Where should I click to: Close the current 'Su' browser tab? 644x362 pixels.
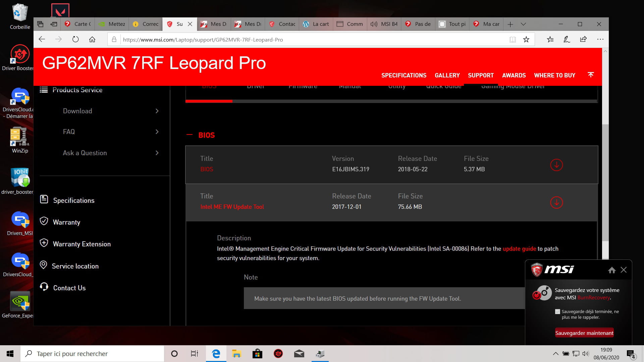(190, 24)
